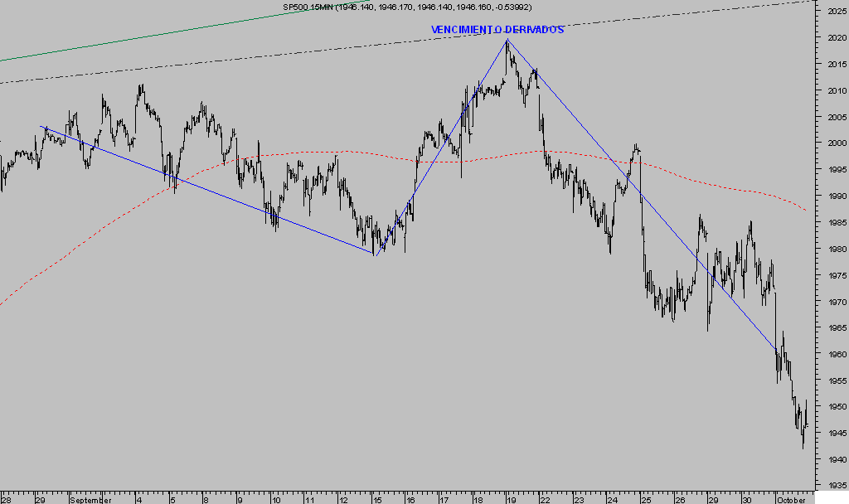Click the September label on date axis
This screenshot has height=504, width=849.
pyautogui.click(x=90, y=500)
